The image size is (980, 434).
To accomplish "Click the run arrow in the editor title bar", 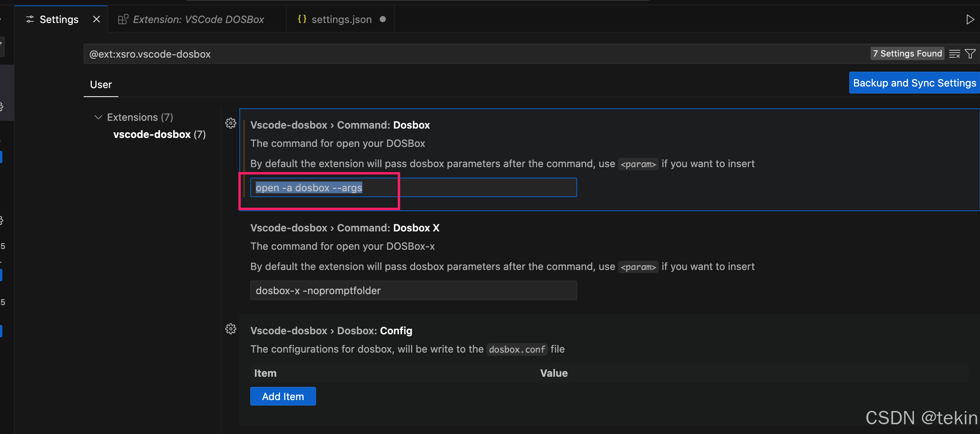I will [x=969, y=19].
